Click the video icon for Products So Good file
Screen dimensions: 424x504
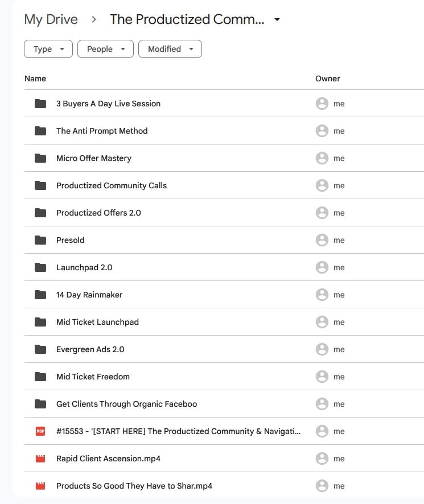[40, 486]
